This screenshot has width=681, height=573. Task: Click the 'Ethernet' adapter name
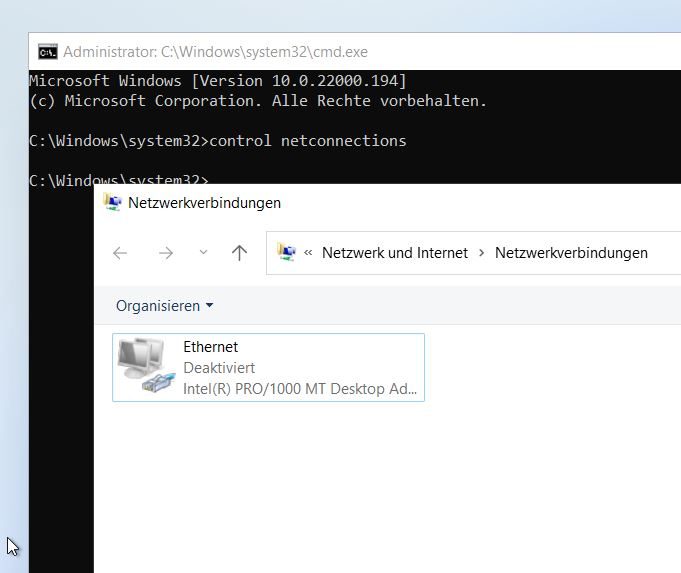click(211, 347)
